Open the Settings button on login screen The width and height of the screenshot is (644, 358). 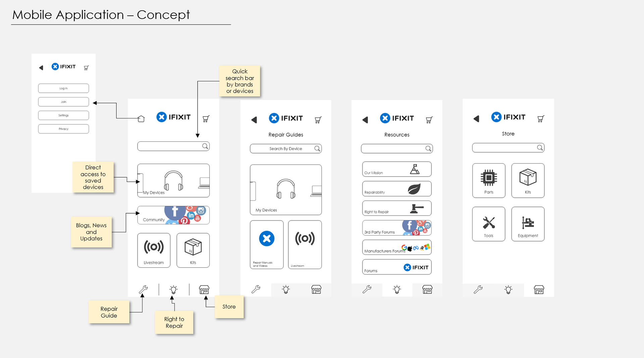(63, 115)
